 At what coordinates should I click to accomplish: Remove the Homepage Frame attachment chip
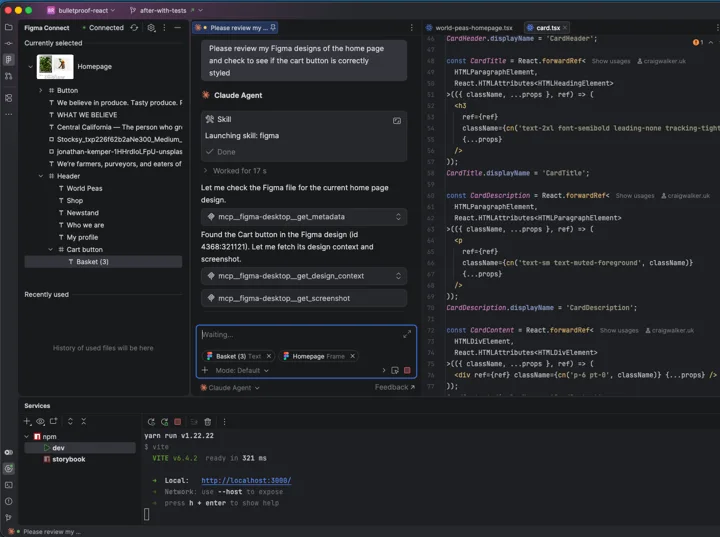tap(353, 356)
